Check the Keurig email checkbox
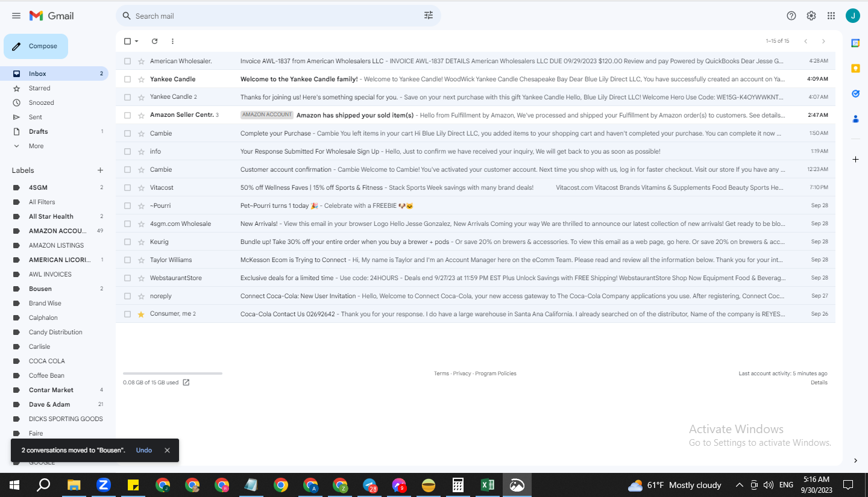The height and width of the screenshot is (497, 868). click(127, 242)
